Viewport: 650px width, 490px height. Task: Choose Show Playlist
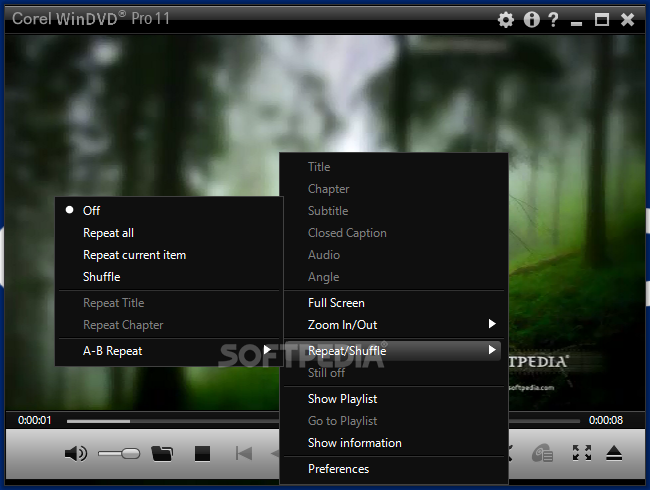[x=394, y=399]
